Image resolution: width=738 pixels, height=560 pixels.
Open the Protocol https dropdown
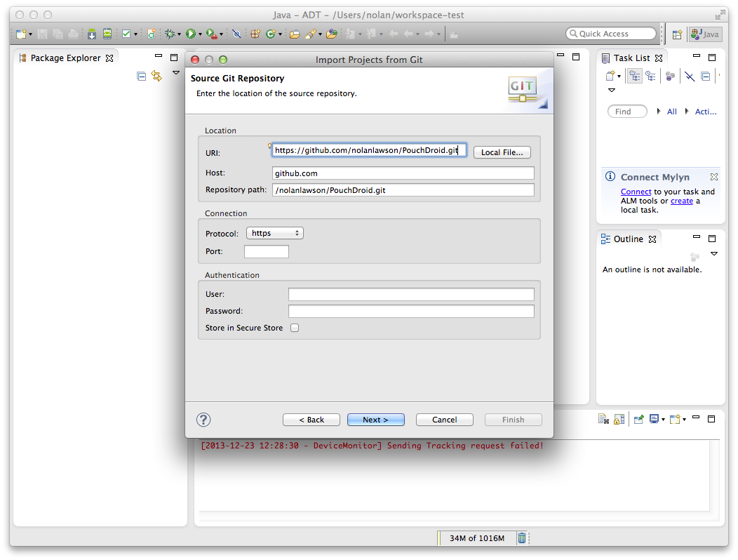point(275,233)
